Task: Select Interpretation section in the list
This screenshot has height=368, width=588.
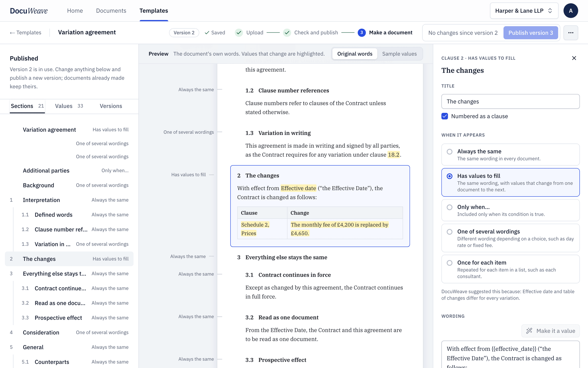Action: point(69,200)
